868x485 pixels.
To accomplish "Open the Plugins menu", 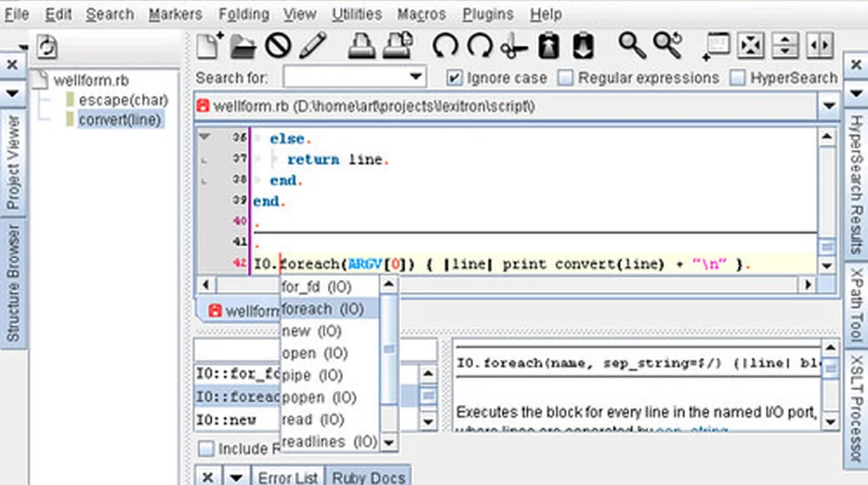I will click(488, 15).
